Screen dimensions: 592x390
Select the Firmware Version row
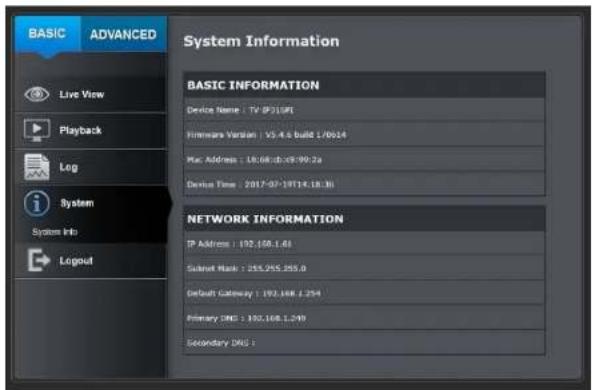coord(364,135)
